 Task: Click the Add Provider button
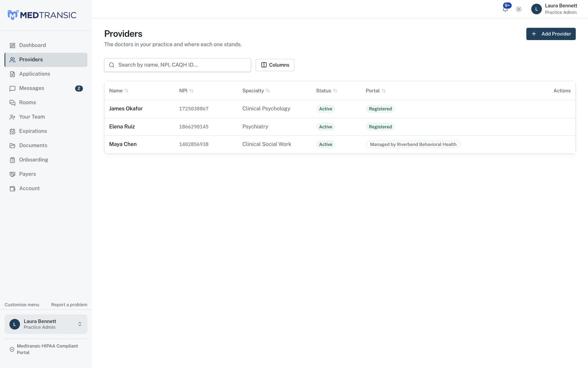coord(551,34)
